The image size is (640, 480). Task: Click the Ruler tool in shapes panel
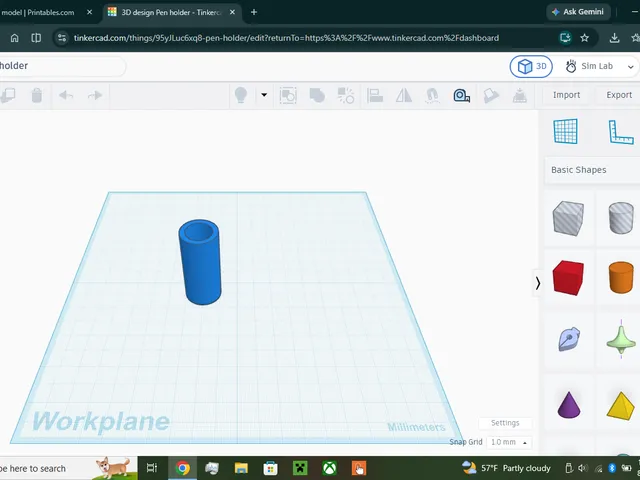pos(621,132)
